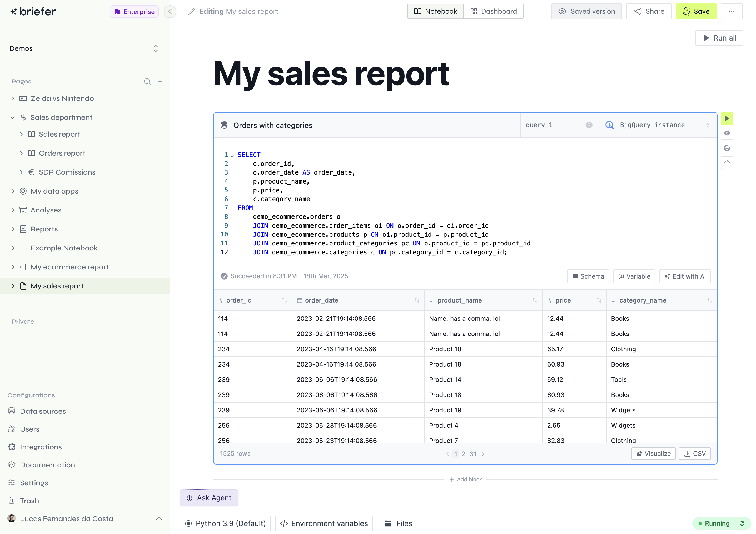Click the search pages magnifier icon

(147, 82)
